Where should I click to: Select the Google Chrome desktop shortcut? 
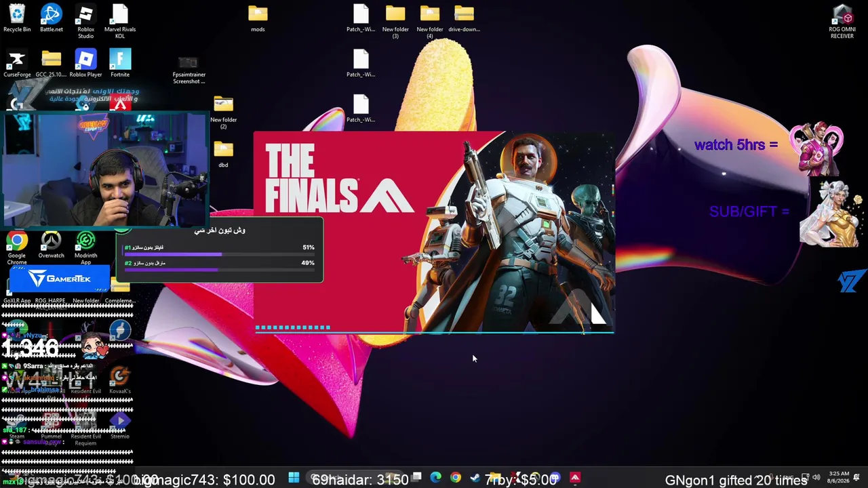(17, 248)
